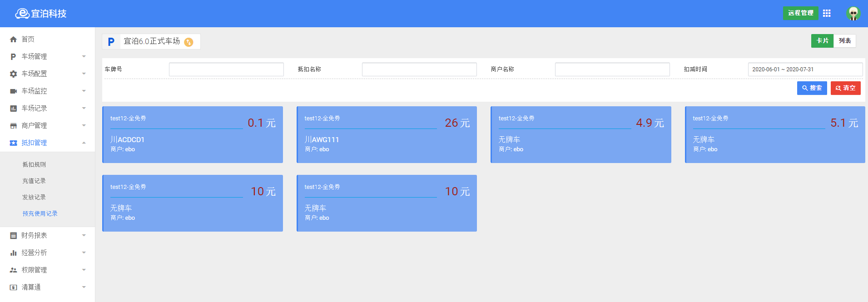
Task: Click the people icon beside 权限管理
Action: 14,270
